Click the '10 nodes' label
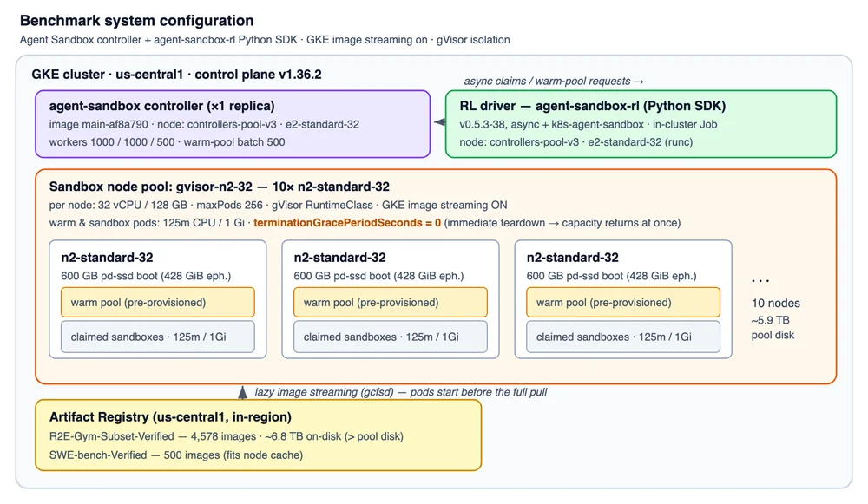The width and height of the screenshot is (868, 504). (775, 304)
